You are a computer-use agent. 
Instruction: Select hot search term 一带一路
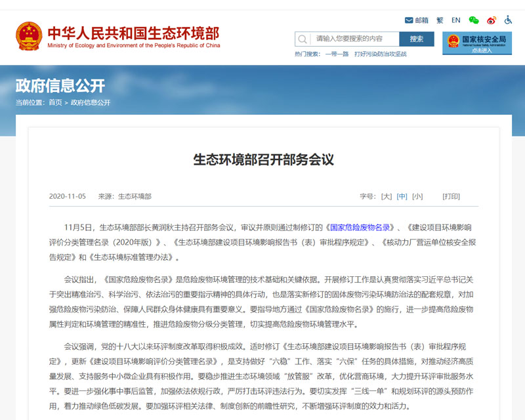[x=337, y=54]
